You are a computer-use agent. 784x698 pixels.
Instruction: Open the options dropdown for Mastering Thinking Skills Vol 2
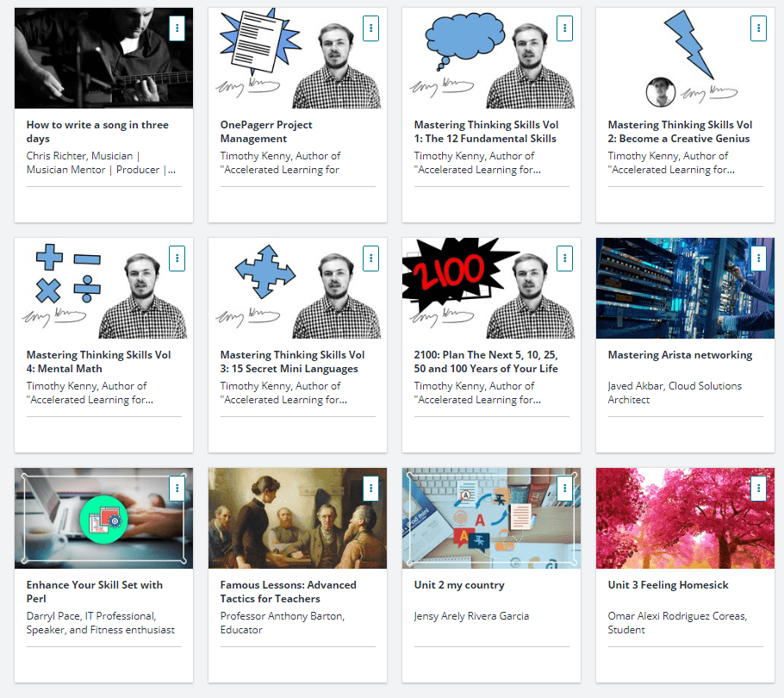coord(758,28)
